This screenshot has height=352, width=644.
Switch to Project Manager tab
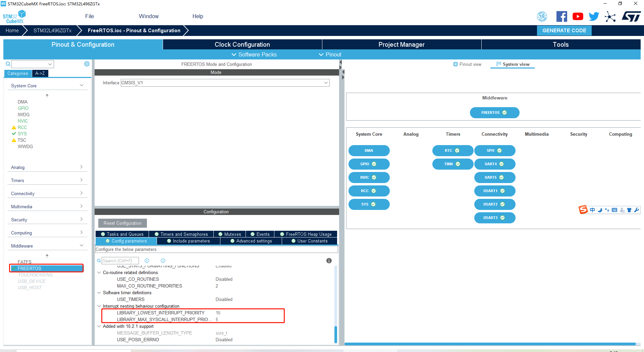401,44
